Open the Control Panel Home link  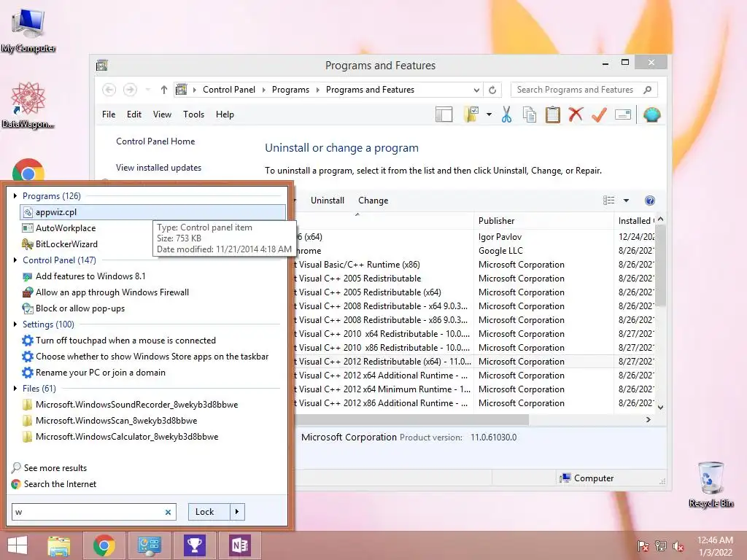click(155, 141)
